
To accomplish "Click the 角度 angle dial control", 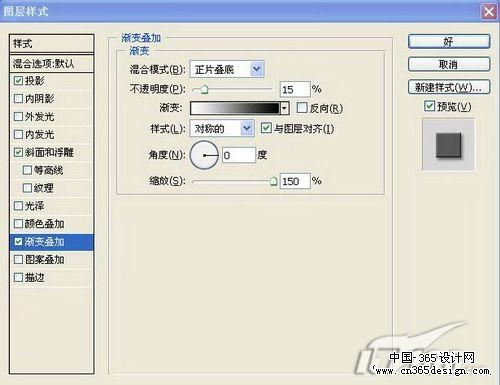I will pos(204,155).
